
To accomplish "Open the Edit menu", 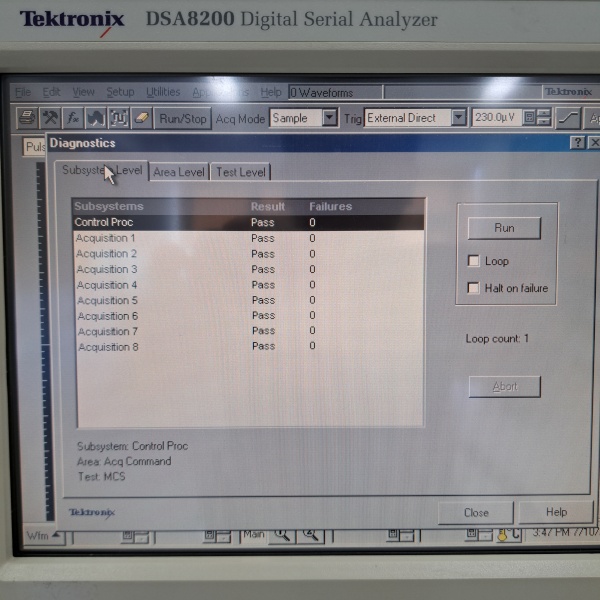I will tap(51, 92).
